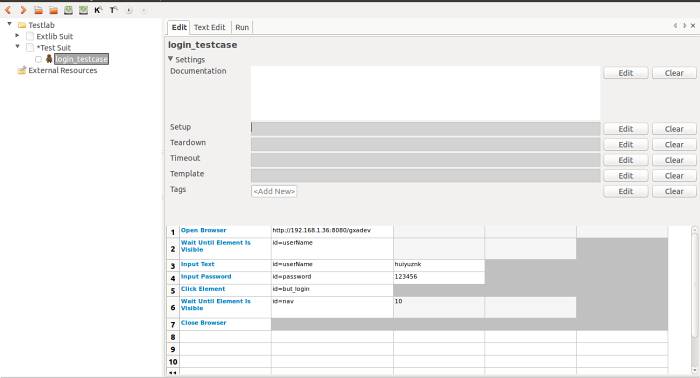
Task: Click Edit button for Tags
Action: click(625, 191)
